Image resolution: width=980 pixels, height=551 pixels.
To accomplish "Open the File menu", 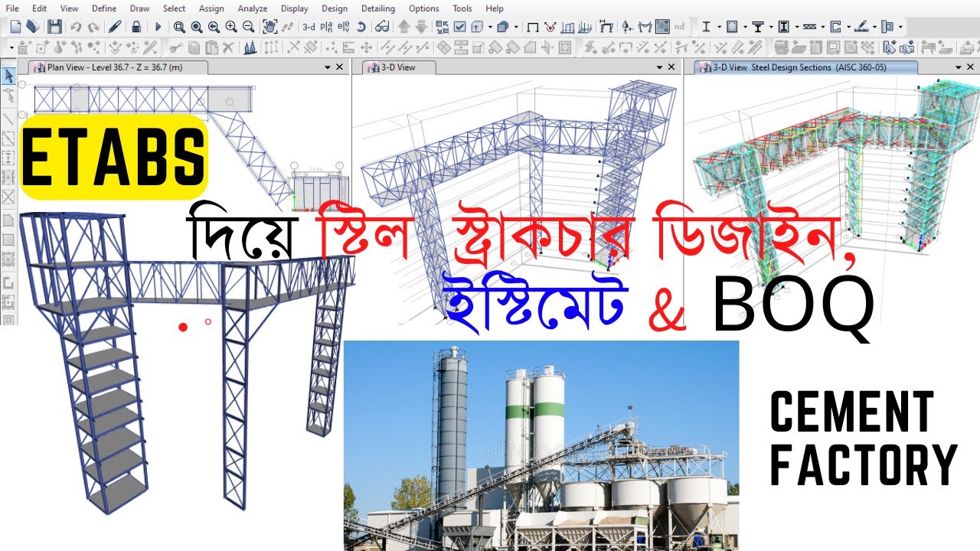I will pyautogui.click(x=12, y=8).
